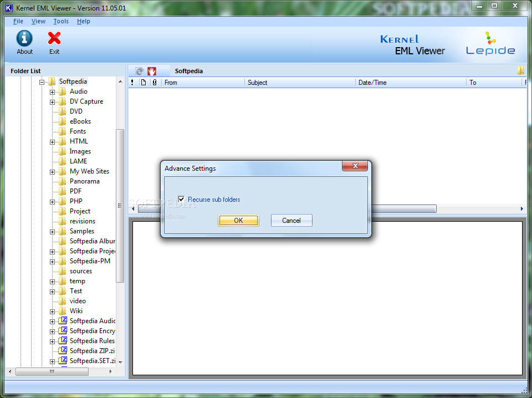
Task: Open the Help menu
Action: click(x=84, y=22)
